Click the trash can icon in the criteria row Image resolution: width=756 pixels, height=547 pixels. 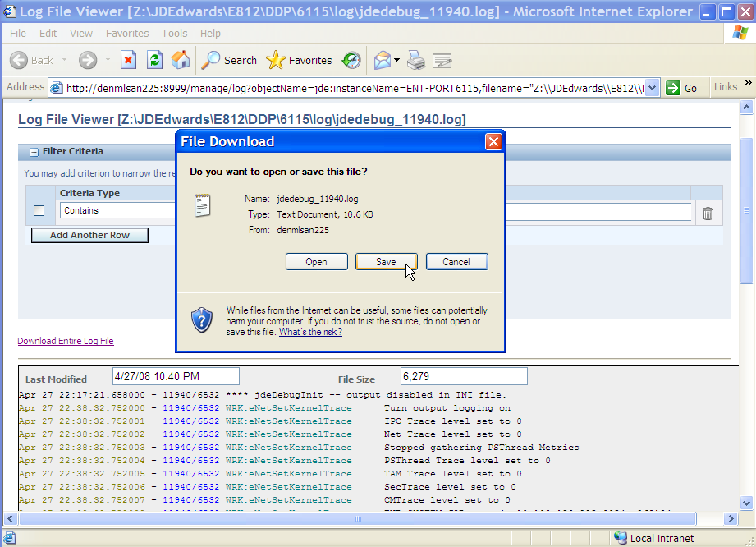pos(708,214)
